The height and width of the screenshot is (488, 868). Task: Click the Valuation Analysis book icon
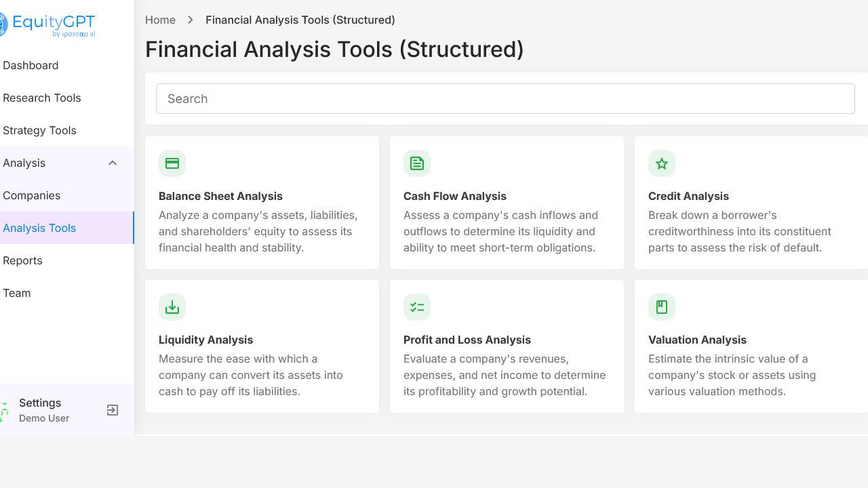[662, 307]
